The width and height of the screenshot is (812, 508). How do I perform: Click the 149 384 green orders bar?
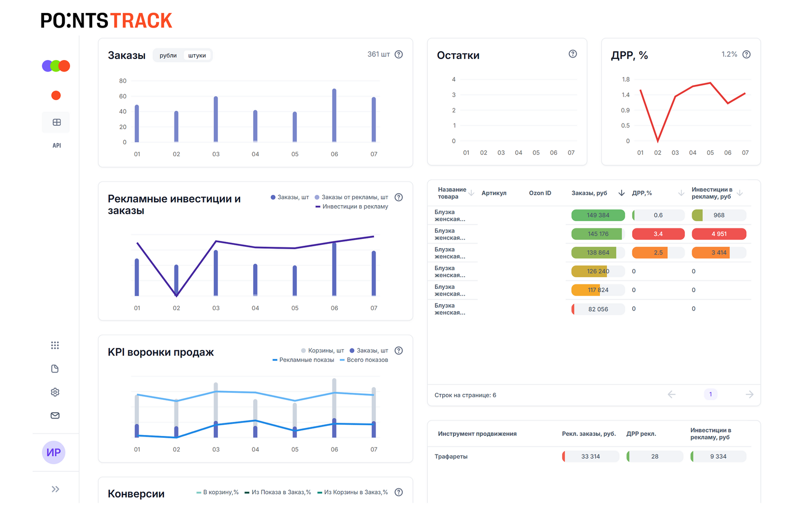pyautogui.click(x=598, y=215)
